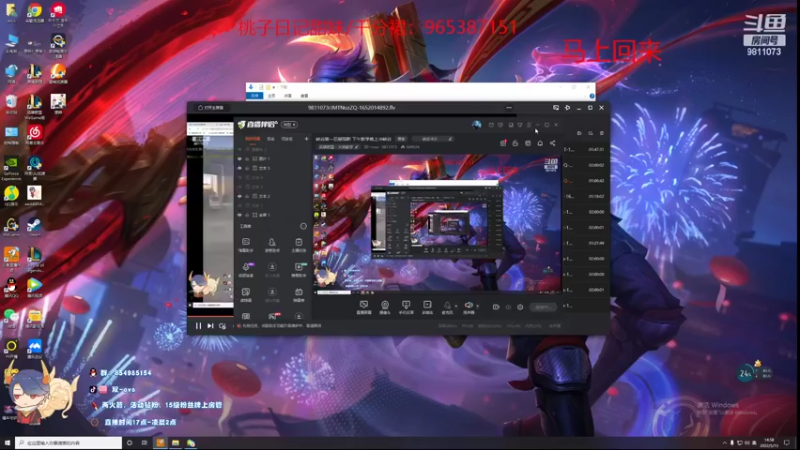Toggle visibility of the 文本 4 source
This screenshot has width=800, height=450.
[x=240, y=178]
